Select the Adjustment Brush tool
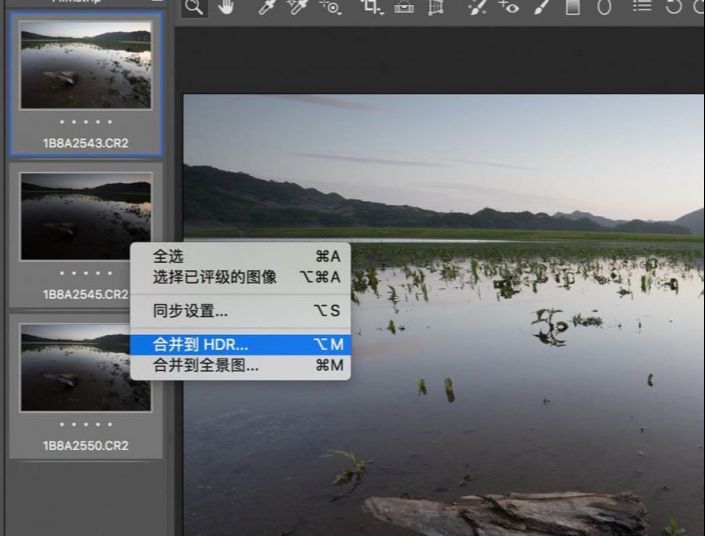Image resolution: width=705 pixels, height=536 pixels. 542,7
